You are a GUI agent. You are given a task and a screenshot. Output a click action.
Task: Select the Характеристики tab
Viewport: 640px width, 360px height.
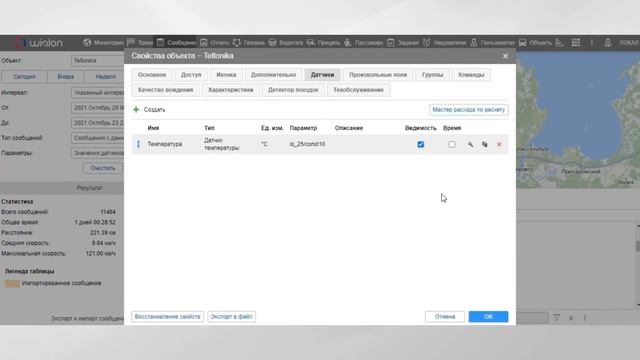point(231,90)
